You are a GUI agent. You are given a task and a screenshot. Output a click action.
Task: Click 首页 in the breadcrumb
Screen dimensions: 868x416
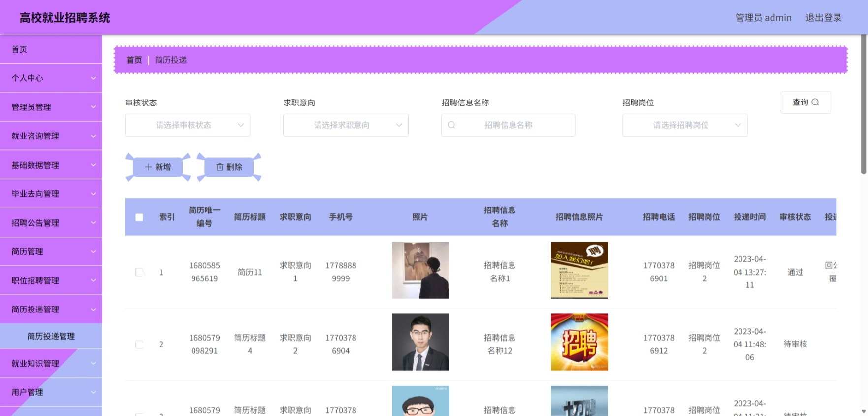[x=134, y=60]
